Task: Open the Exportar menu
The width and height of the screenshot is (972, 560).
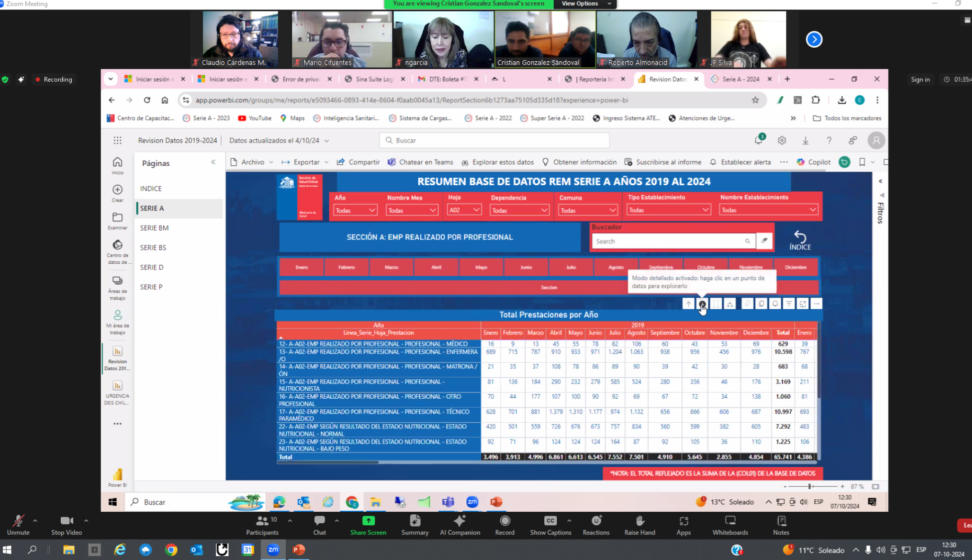Action: [305, 162]
